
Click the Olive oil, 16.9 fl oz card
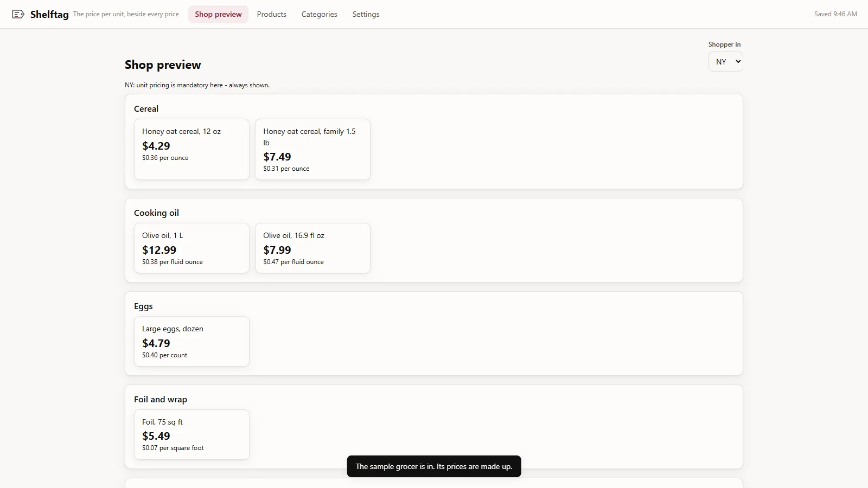click(x=312, y=248)
